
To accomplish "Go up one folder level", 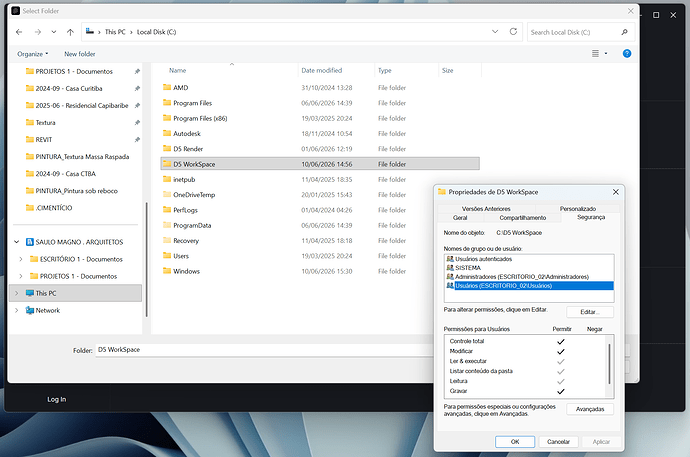I will 70,32.
